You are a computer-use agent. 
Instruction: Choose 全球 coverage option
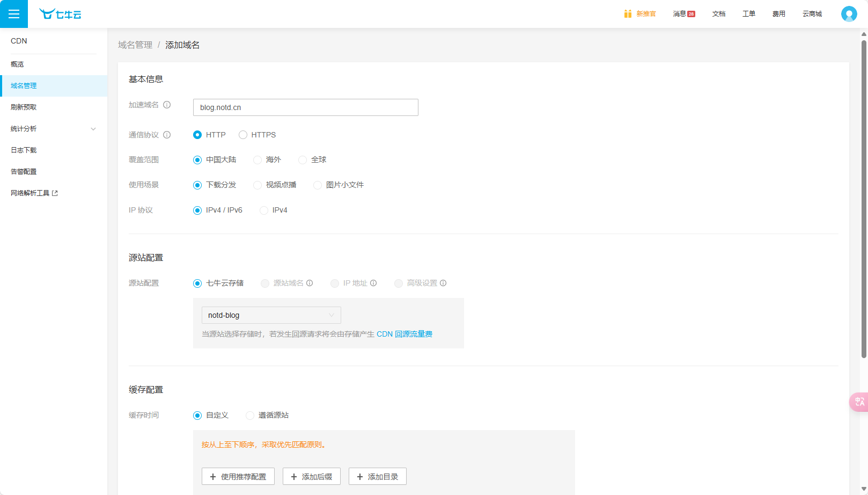click(x=303, y=160)
